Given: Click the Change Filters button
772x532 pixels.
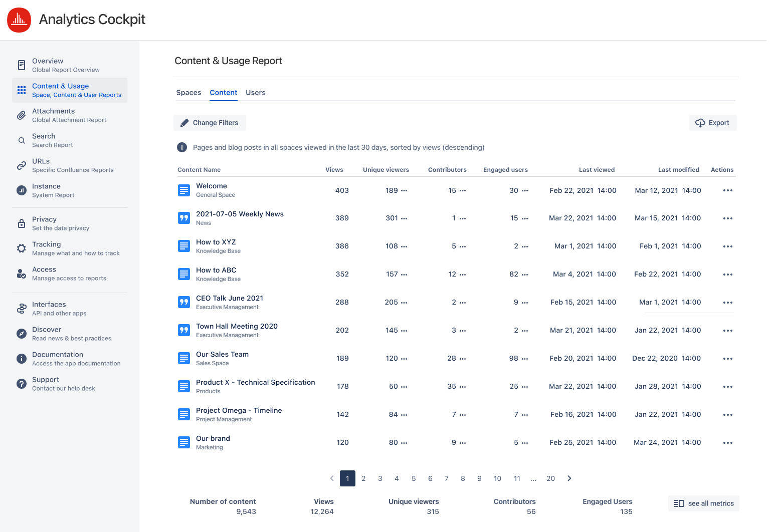Looking at the screenshot, I should [x=210, y=123].
